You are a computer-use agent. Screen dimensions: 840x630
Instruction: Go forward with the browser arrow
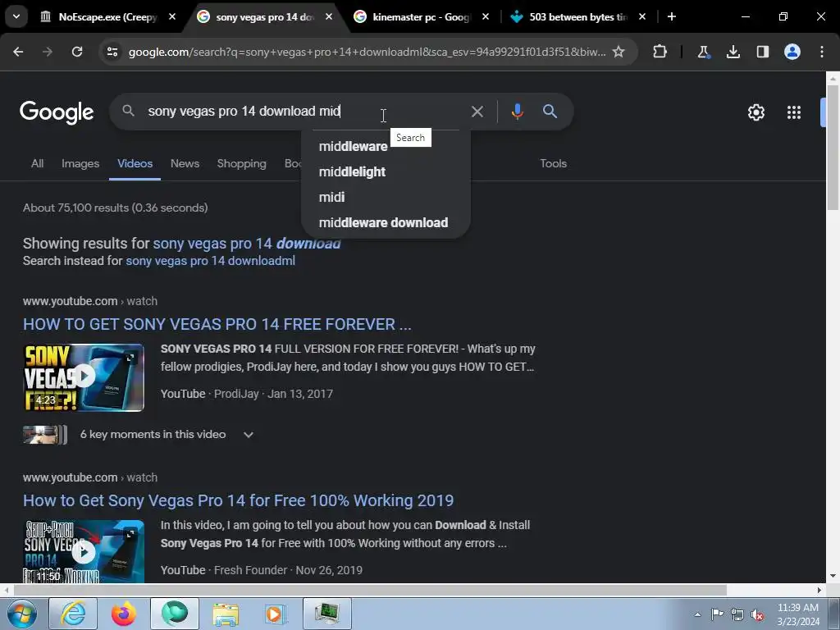coord(48,52)
